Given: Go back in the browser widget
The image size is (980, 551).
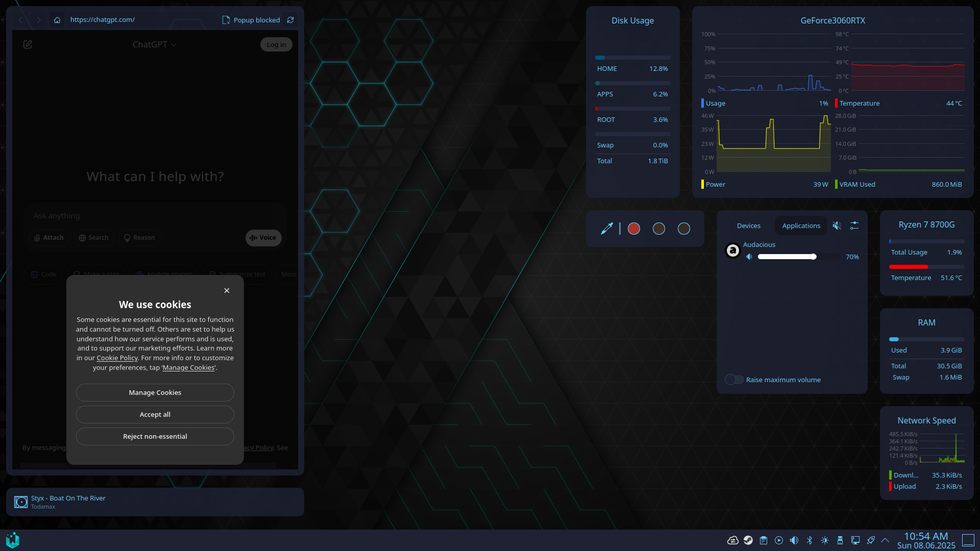Looking at the screenshot, I should (20, 20).
